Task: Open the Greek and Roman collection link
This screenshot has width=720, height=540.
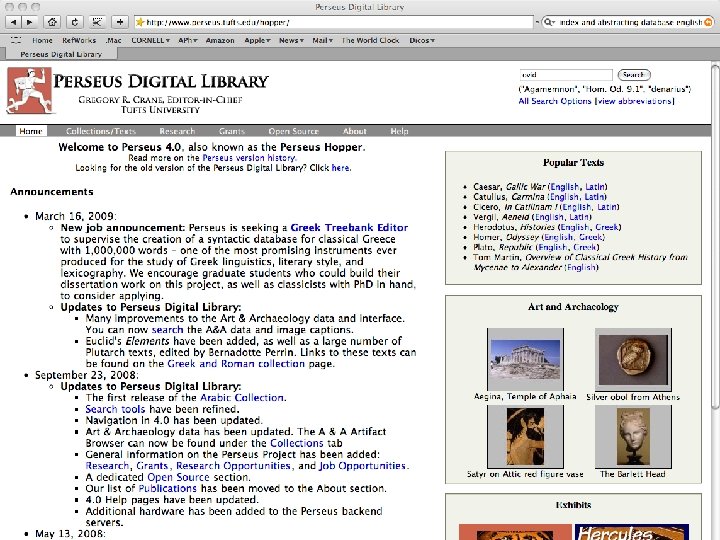Action: tap(236, 364)
